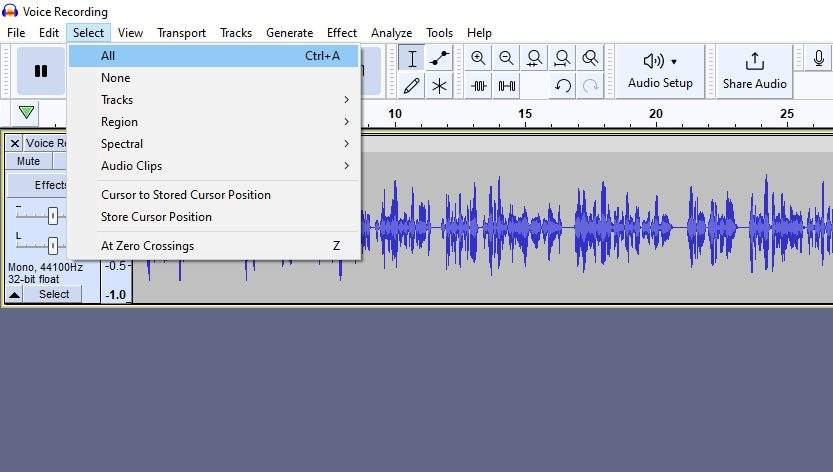Open the Tracks menu in menu bar
Screen dimensions: 833x472
point(236,33)
